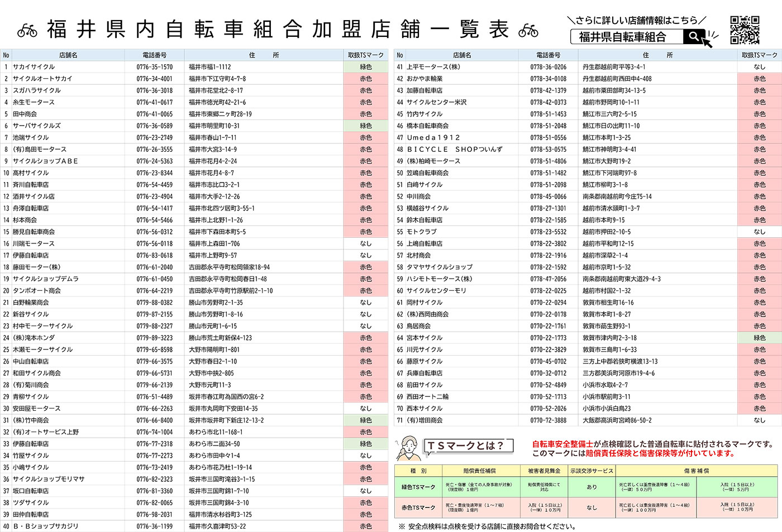Click the 賠償責任補償 column header in the legend
The width and height of the screenshot is (782, 532).
[x=479, y=471]
